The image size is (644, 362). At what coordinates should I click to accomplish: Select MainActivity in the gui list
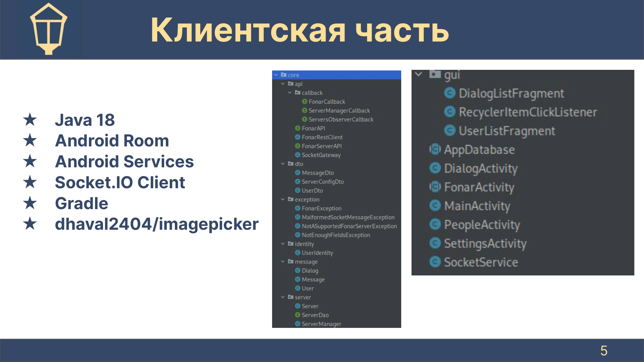[x=477, y=206]
